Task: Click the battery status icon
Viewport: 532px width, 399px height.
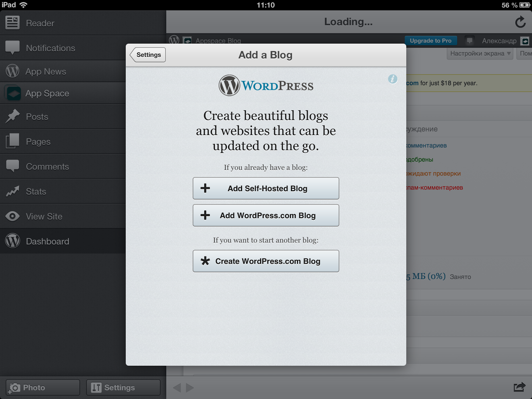Action: click(525, 5)
